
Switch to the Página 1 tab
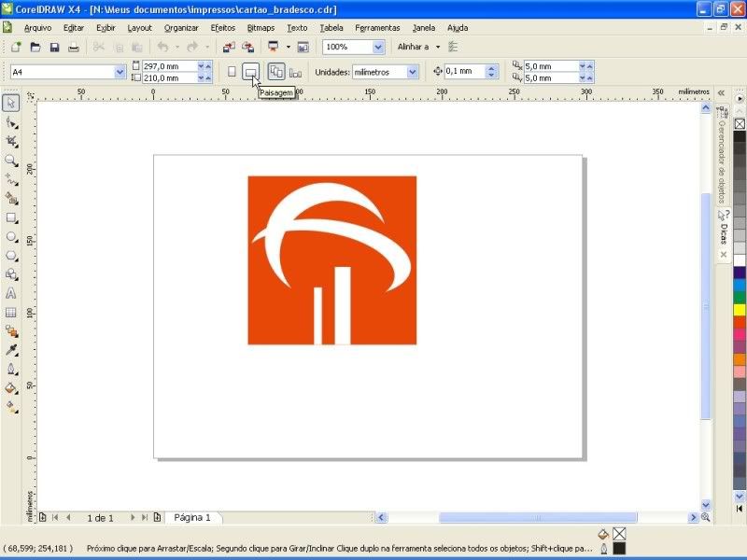click(x=192, y=517)
